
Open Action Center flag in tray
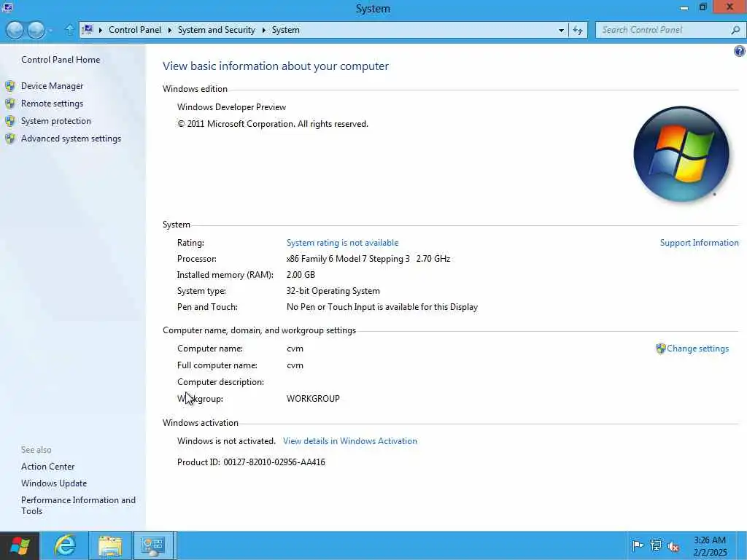pyautogui.click(x=638, y=545)
